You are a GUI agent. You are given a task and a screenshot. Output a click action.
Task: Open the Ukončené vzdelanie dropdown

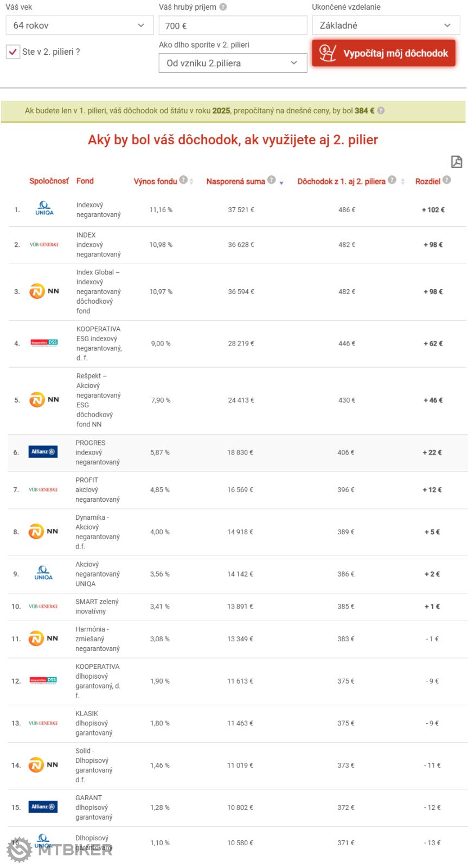(386, 25)
